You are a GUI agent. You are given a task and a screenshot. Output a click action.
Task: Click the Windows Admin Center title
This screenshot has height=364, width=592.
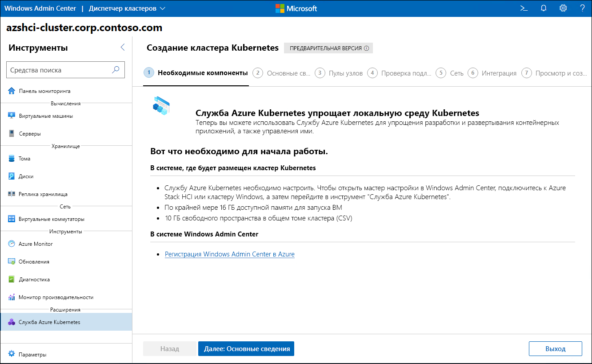[40, 8]
